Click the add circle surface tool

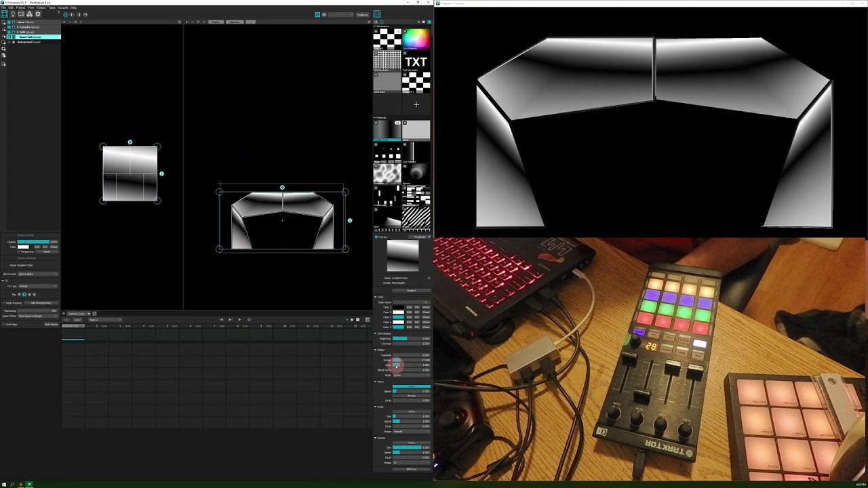3,42
